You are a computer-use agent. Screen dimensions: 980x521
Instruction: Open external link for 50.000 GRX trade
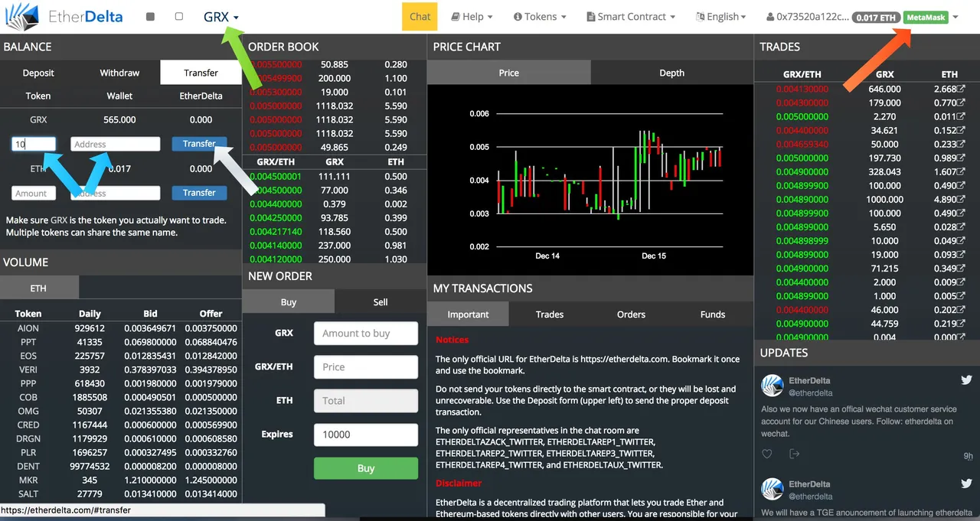click(961, 145)
